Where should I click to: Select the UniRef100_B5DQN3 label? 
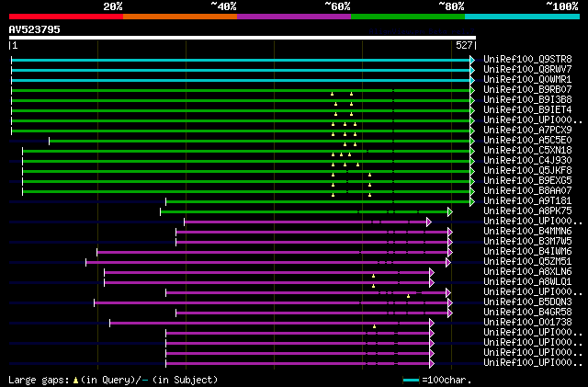527,302
